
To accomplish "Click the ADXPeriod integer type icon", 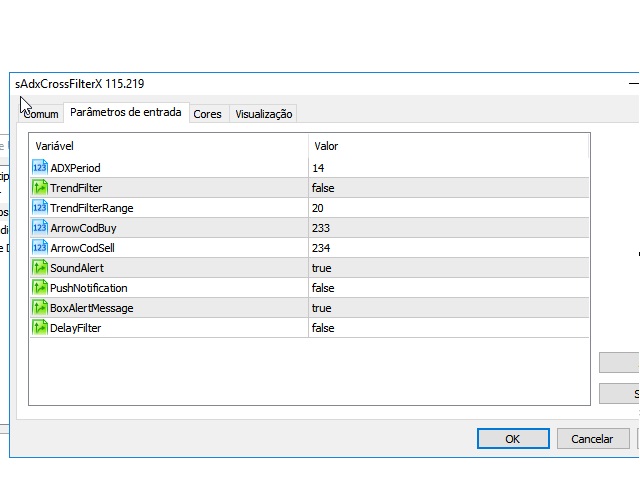I will pyautogui.click(x=40, y=168).
